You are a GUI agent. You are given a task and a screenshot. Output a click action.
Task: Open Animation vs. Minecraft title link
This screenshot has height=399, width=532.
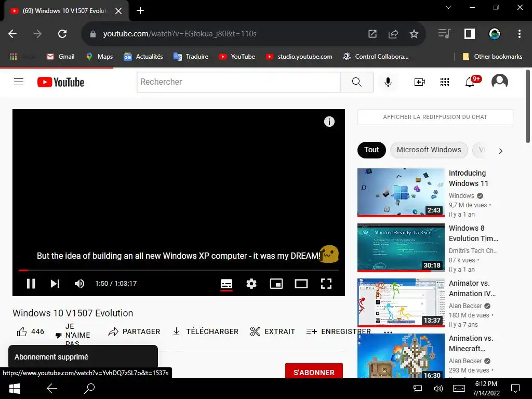click(471, 343)
